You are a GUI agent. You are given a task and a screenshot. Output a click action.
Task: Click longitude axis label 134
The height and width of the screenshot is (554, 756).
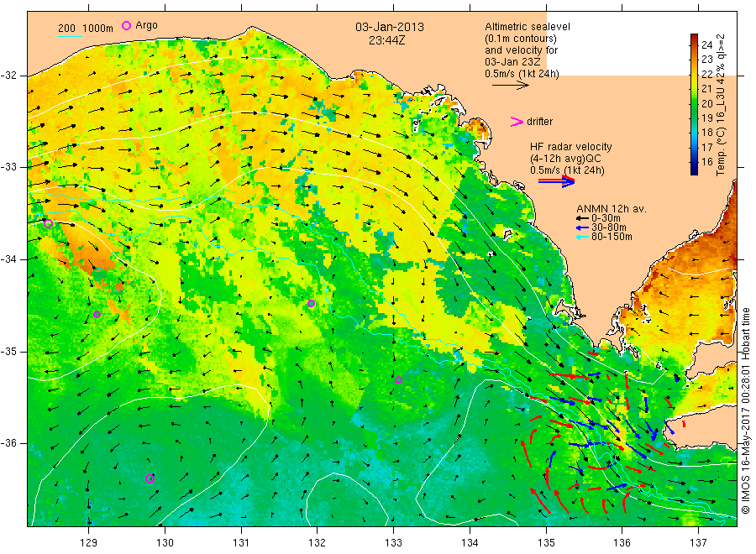pyautogui.click(x=470, y=543)
